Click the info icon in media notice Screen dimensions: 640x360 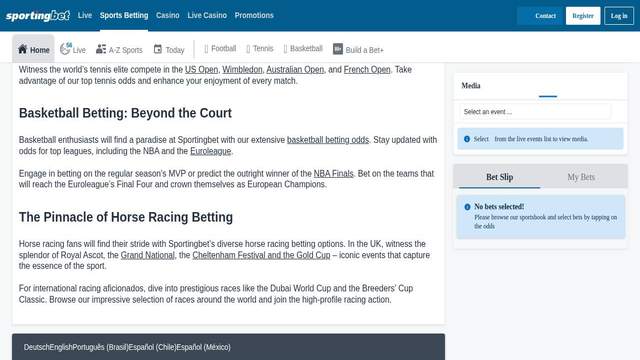467,139
